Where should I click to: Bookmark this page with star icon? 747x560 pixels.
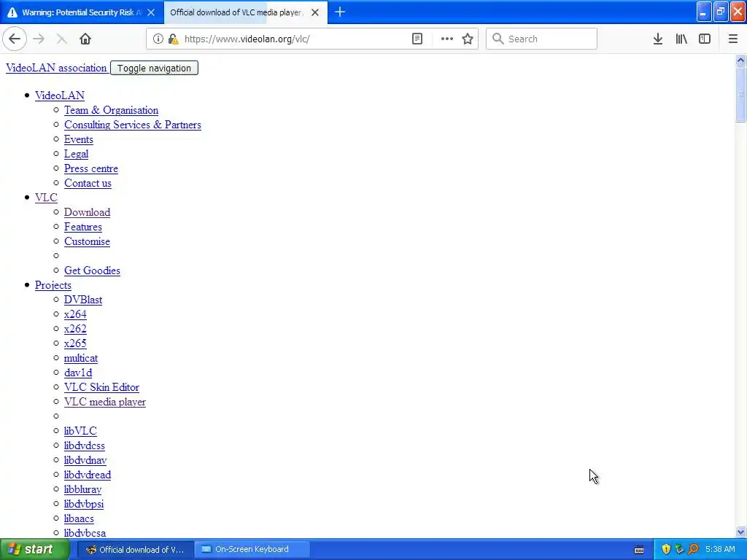click(x=468, y=39)
